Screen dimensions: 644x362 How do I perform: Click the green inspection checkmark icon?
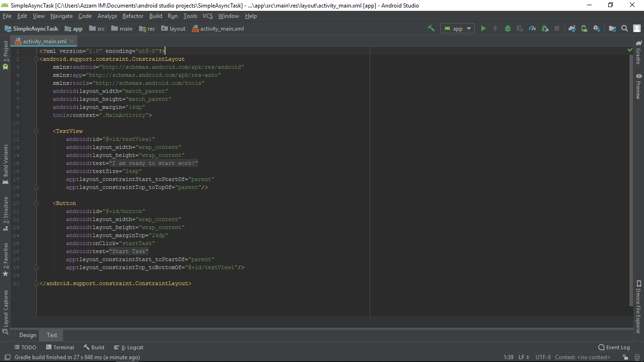click(x=630, y=49)
